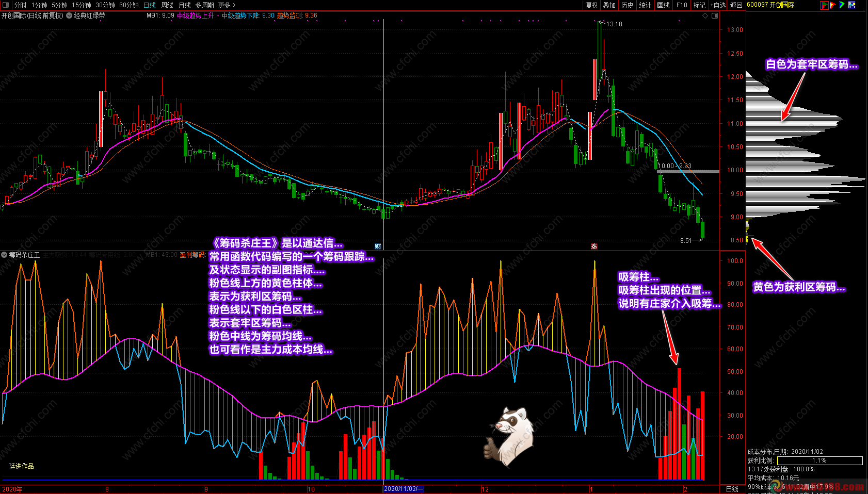Viewport: 868px width, 494px height.
Task: Click the 涨 marker icon
Action: 594,246
